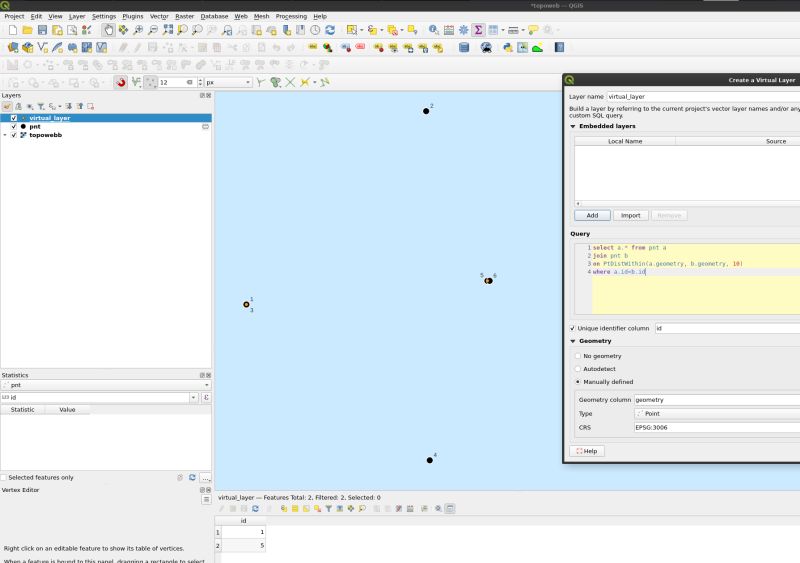Select Manually defined geometry option

578,382
